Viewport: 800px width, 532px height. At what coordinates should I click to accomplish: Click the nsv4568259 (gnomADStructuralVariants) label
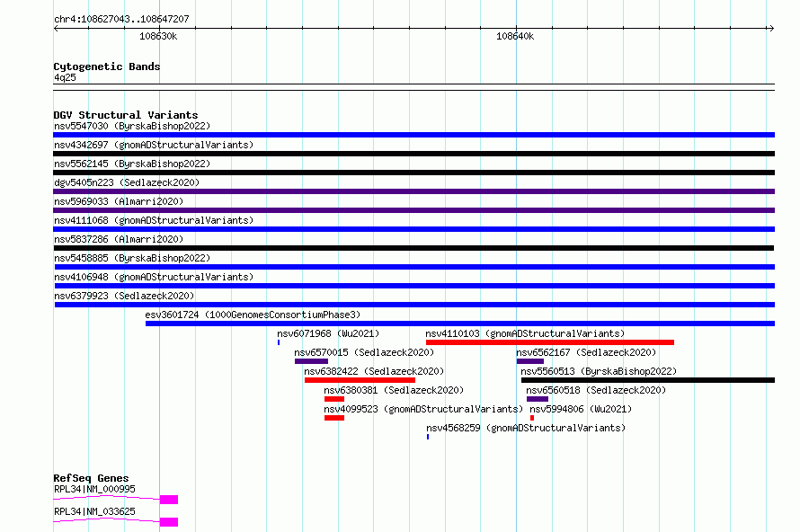point(526,428)
